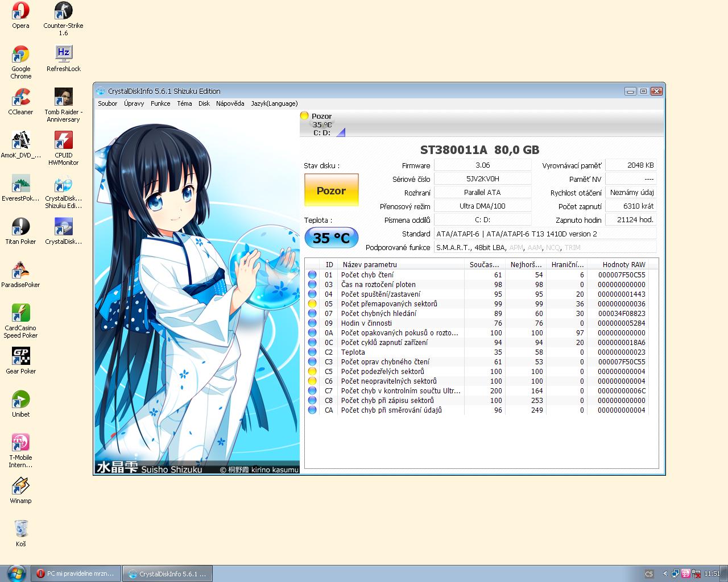Click the yellow status orb for row 05
728x582 pixels.
click(x=312, y=304)
